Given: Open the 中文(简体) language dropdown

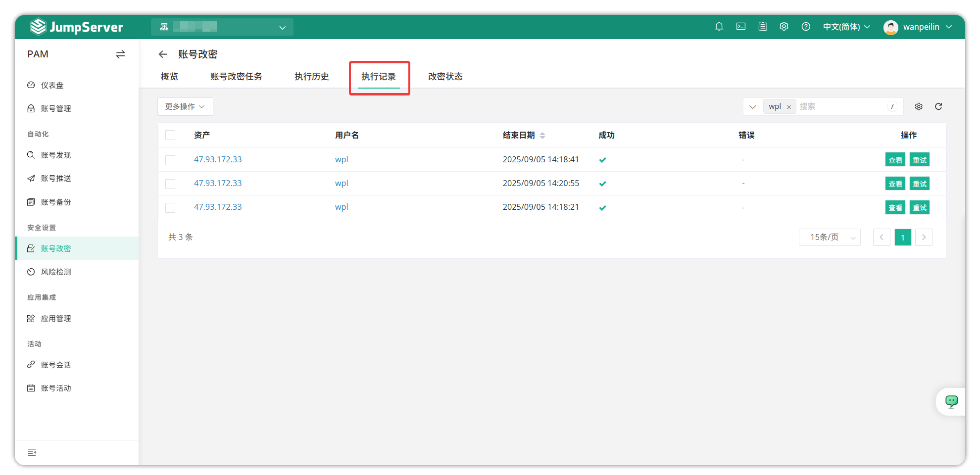Looking at the screenshot, I should point(846,27).
